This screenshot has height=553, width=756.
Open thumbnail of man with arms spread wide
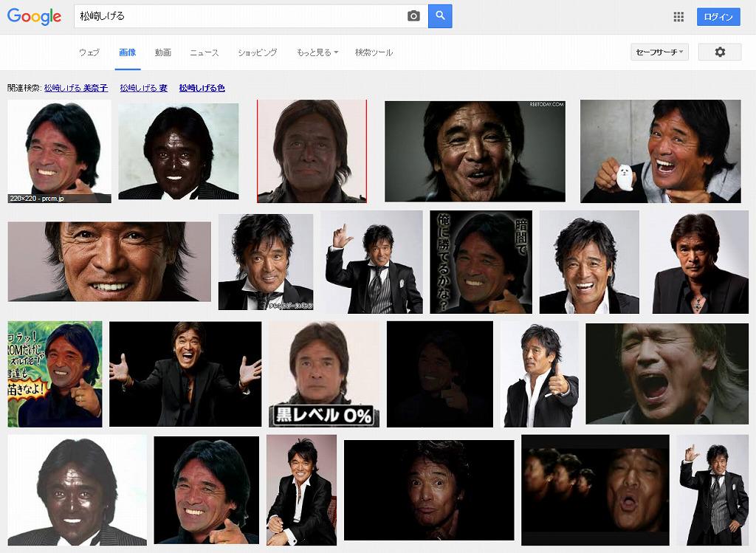(185, 374)
